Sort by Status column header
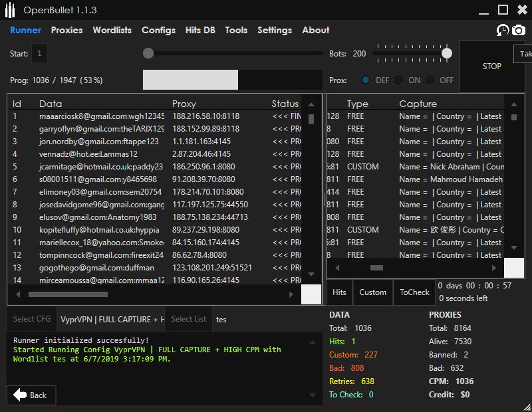This screenshot has height=412, width=532. (x=285, y=104)
